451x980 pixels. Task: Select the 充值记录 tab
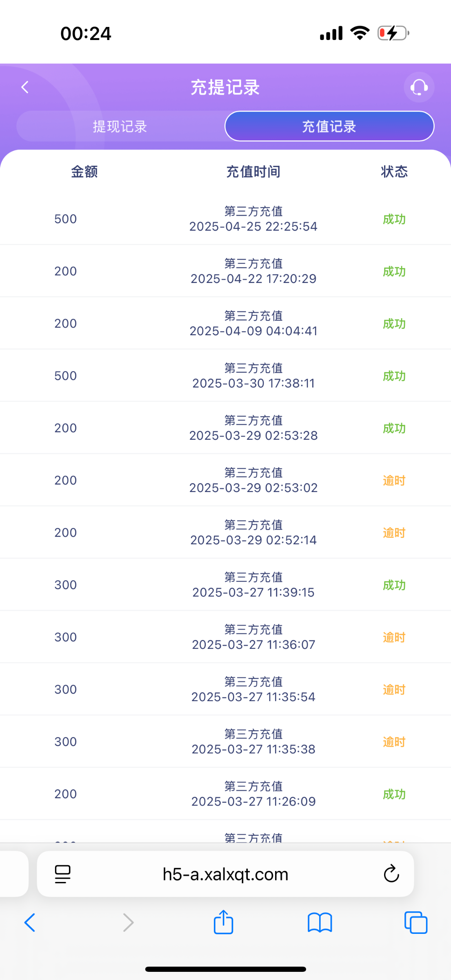(x=329, y=126)
